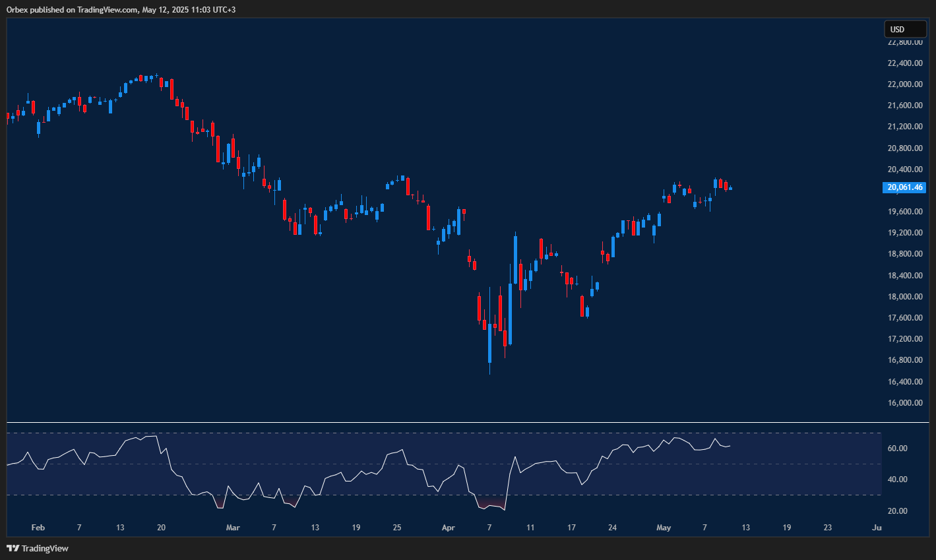This screenshot has width=936, height=560.
Task: Click the upper dashed RSI band line
Action: [462, 434]
